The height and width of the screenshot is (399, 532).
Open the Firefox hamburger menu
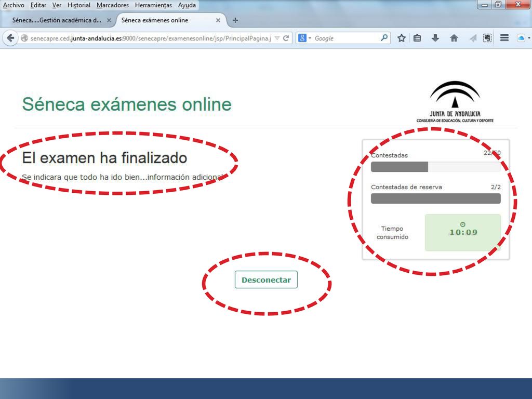[504, 37]
